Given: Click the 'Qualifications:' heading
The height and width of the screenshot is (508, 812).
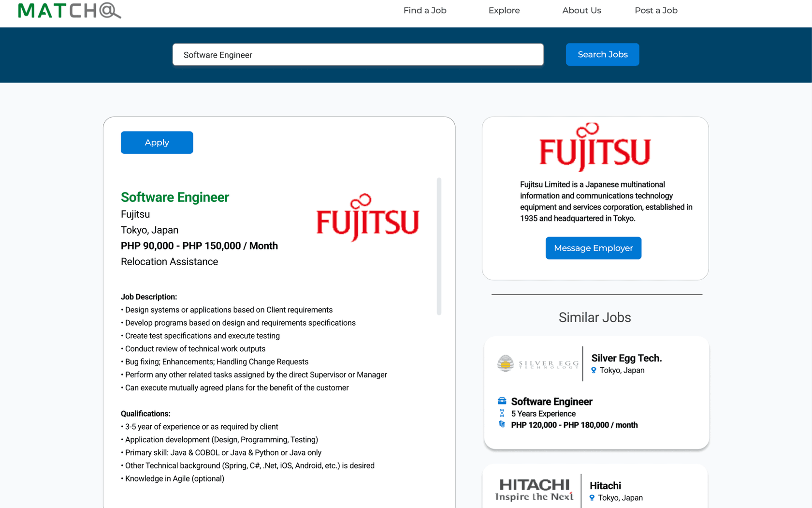Looking at the screenshot, I should click(145, 414).
